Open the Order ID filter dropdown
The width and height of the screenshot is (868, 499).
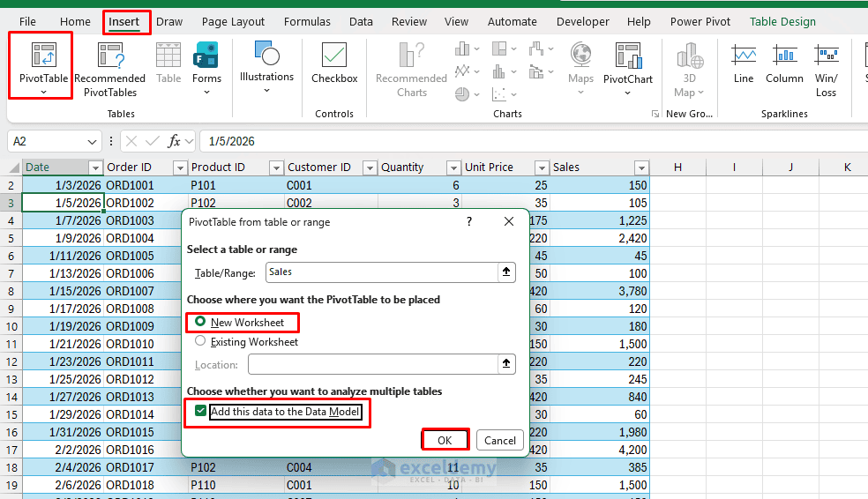click(x=180, y=168)
